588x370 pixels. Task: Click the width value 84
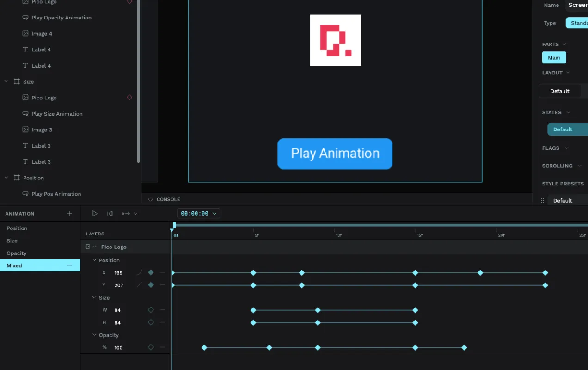click(117, 310)
